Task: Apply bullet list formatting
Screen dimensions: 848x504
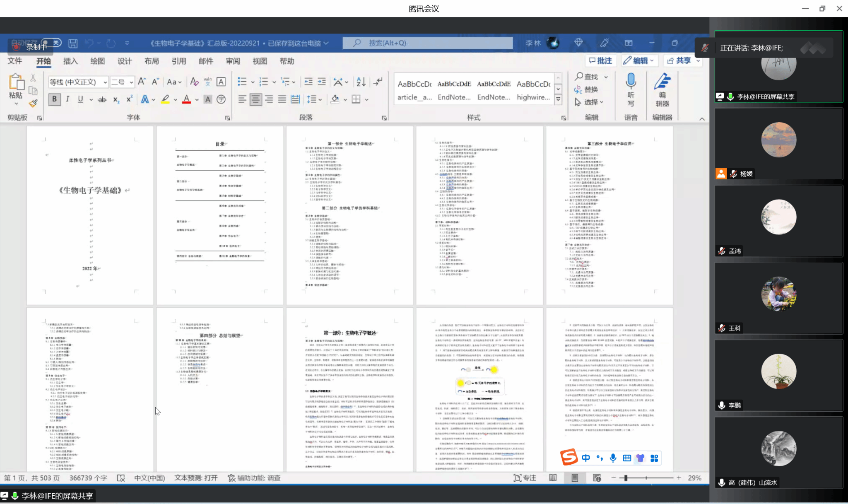Action: point(242,82)
